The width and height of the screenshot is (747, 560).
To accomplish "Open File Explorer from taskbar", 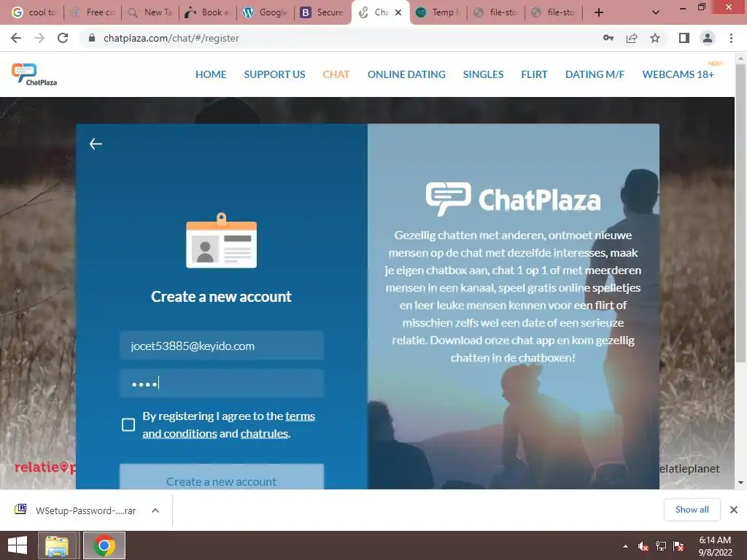I will [x=57, y=545].
